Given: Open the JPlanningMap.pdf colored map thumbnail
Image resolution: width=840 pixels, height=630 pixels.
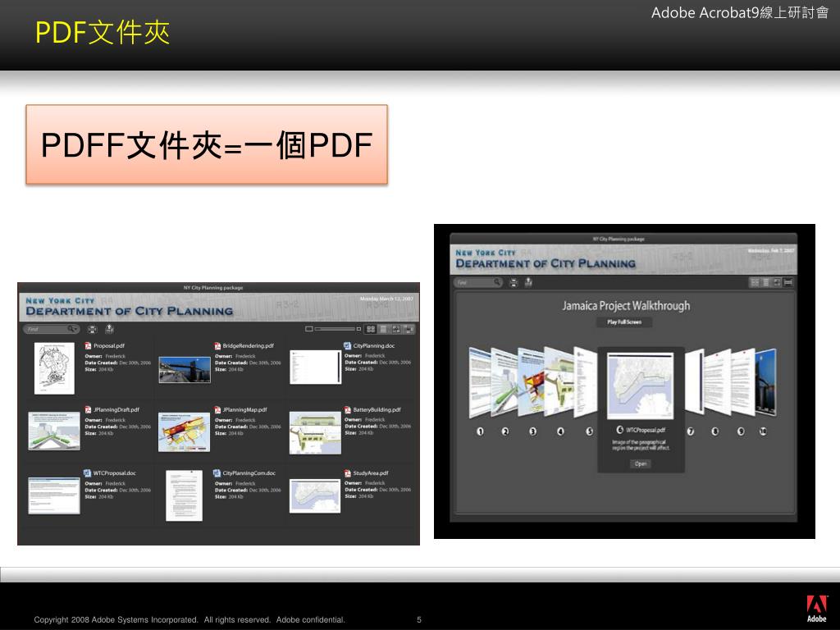Looking at the screenshot, I should tap(185, 431).
